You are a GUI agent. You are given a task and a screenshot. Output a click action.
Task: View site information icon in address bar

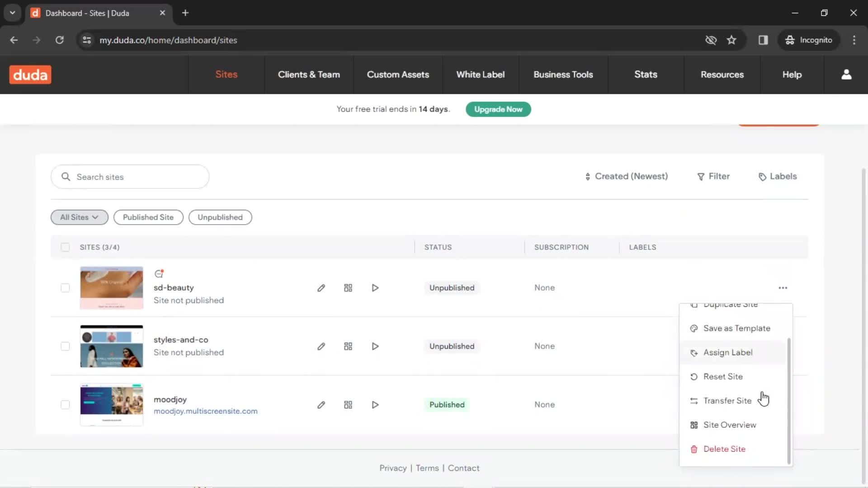[x=87, y=40]
